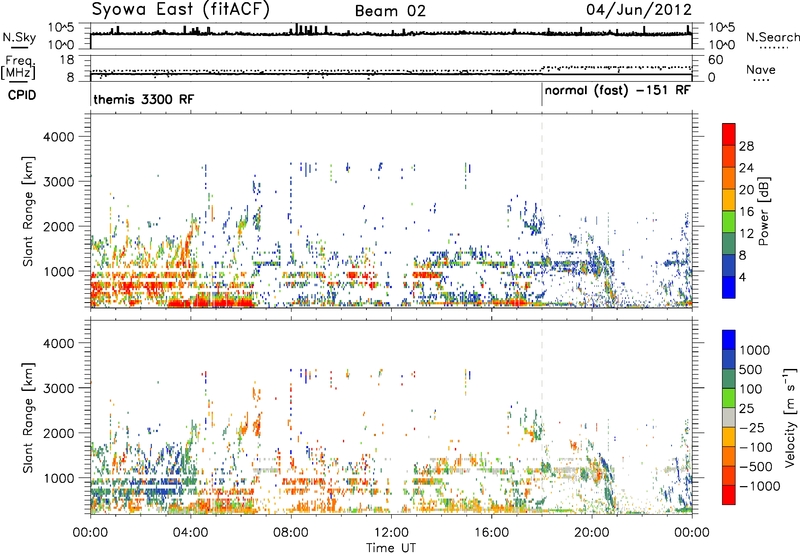The height and width of the screenshot is (554, 800).
Task: Click "Slant Range [km]" label of Velocity panel
Action: point(28,417)
